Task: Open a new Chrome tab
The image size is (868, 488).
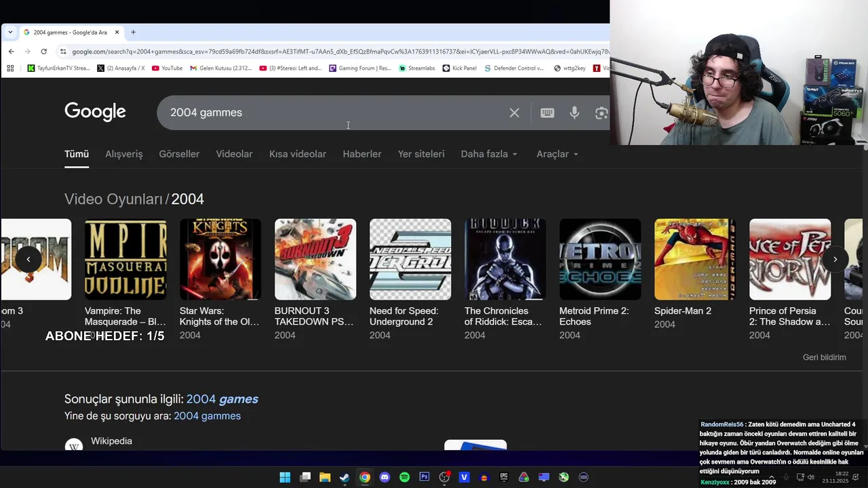Action: pyautogui.click(x=133, y=33)
